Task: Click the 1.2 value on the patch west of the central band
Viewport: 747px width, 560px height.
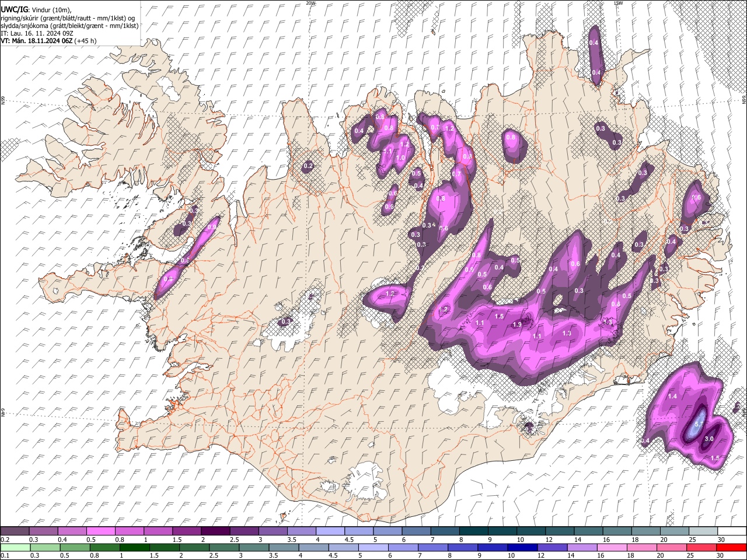Action: 390,293
